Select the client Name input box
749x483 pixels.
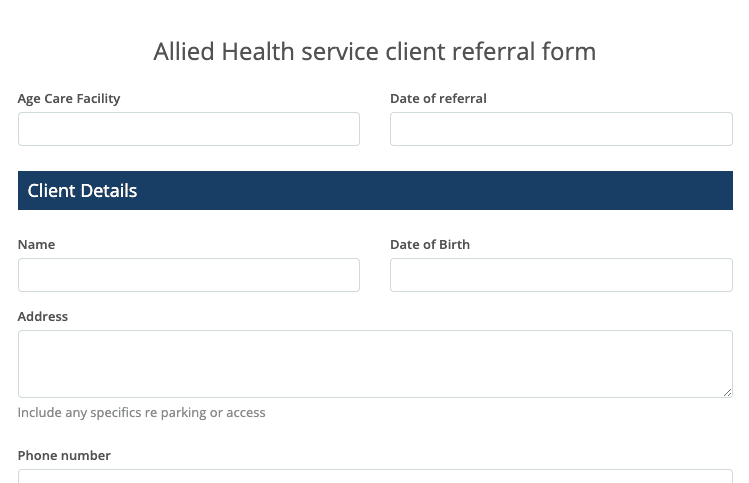(x=189, y=275)
